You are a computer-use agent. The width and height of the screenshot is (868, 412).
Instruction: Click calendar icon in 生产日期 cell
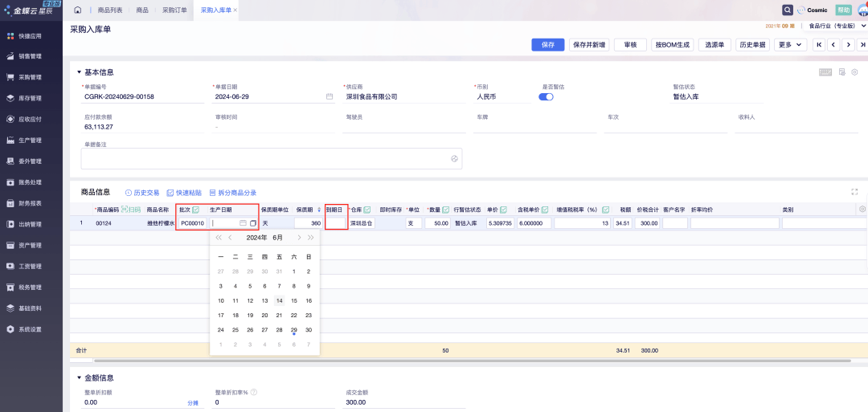[243, 223]
